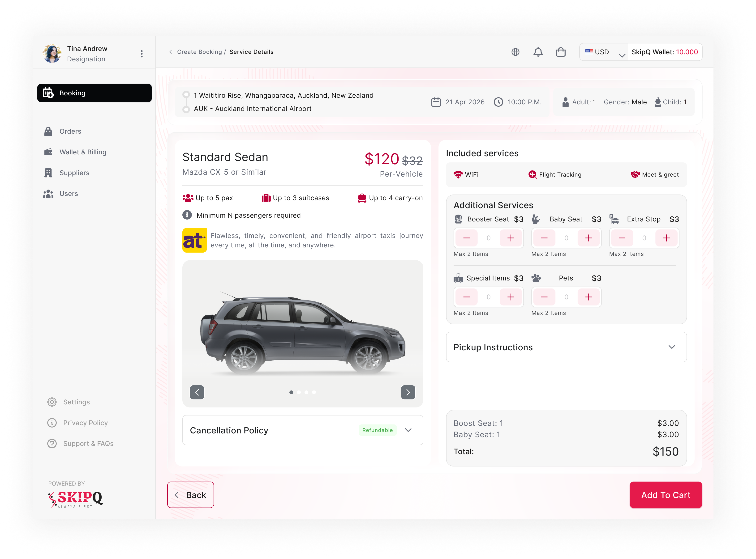Image resolution: width=756 pixels, height=559 pixels.
Task: Click the info icon next to Minimum N passengers
Action: coord(187,215)
